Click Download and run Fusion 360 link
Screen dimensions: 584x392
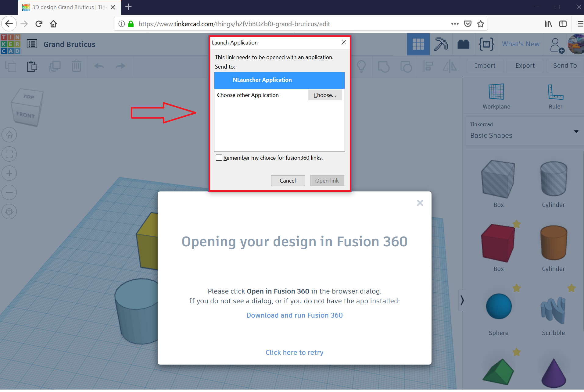tap(294, 315)
